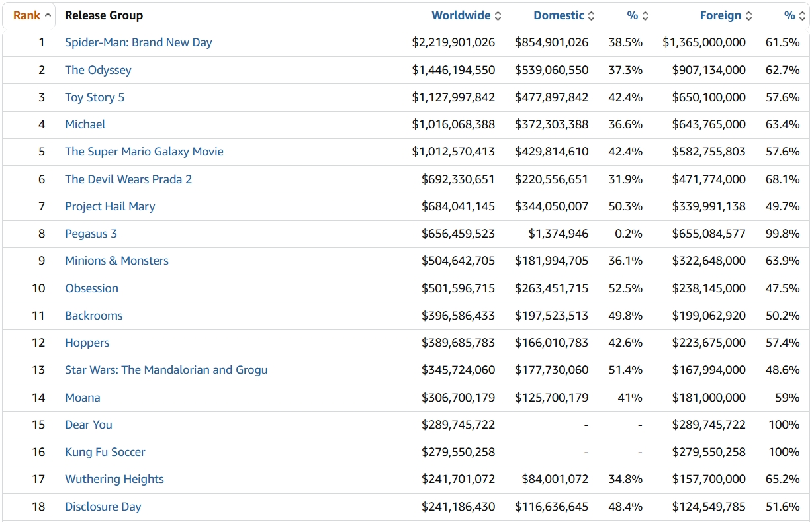
Task: Go to the Backrooms release page
Action: point(94,316)
